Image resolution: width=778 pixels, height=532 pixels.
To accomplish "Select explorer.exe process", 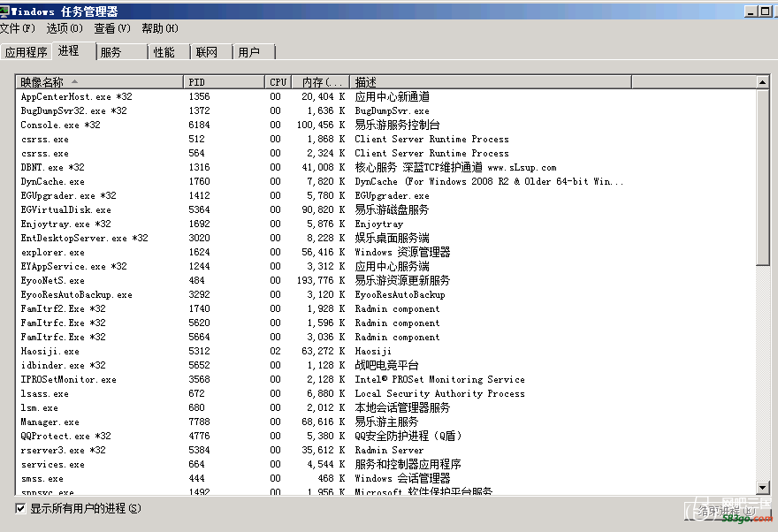I will (386, 252).
